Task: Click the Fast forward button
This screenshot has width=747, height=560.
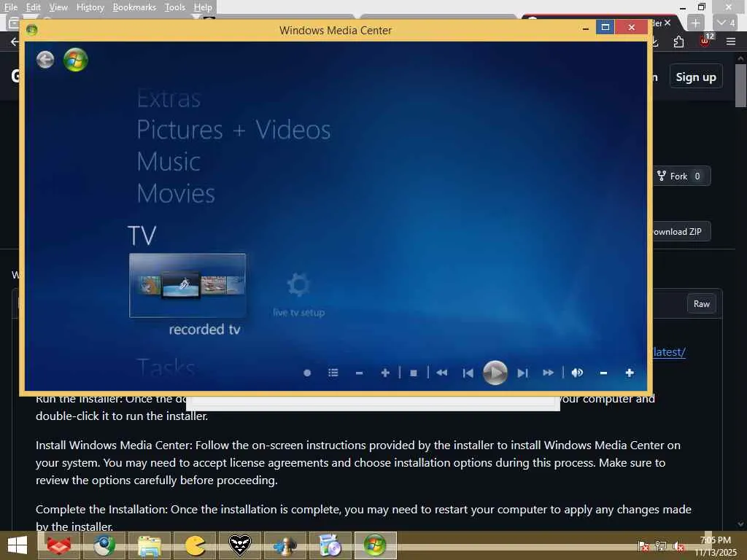Action: tap(549, 373)
